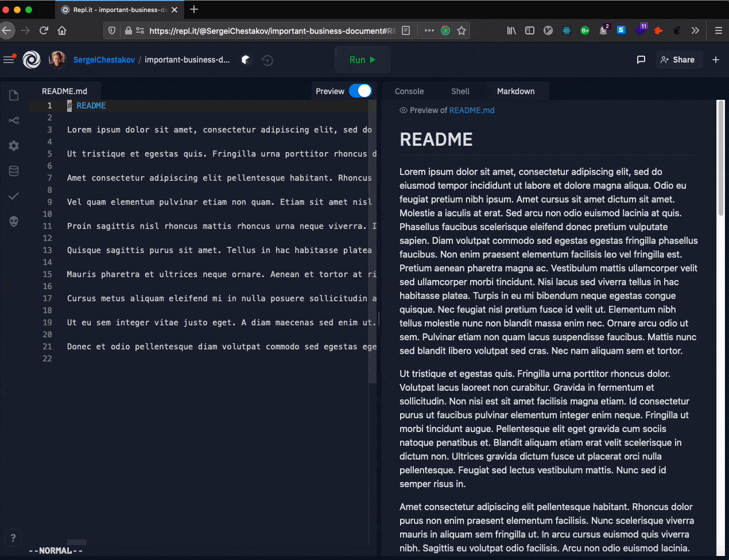Open the Version control sidebar icon
This screenshot has width=729, height=560.
coord(14,120)
